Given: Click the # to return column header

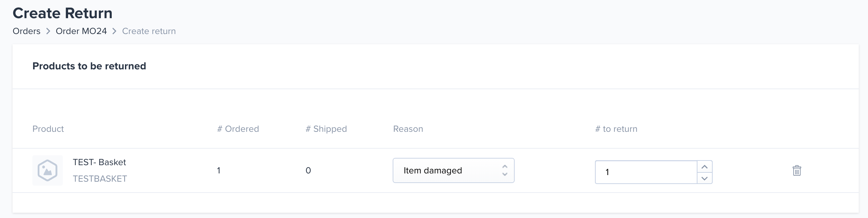Looking at the screenshot, I should pyautogui.click(x=616, y=129).
